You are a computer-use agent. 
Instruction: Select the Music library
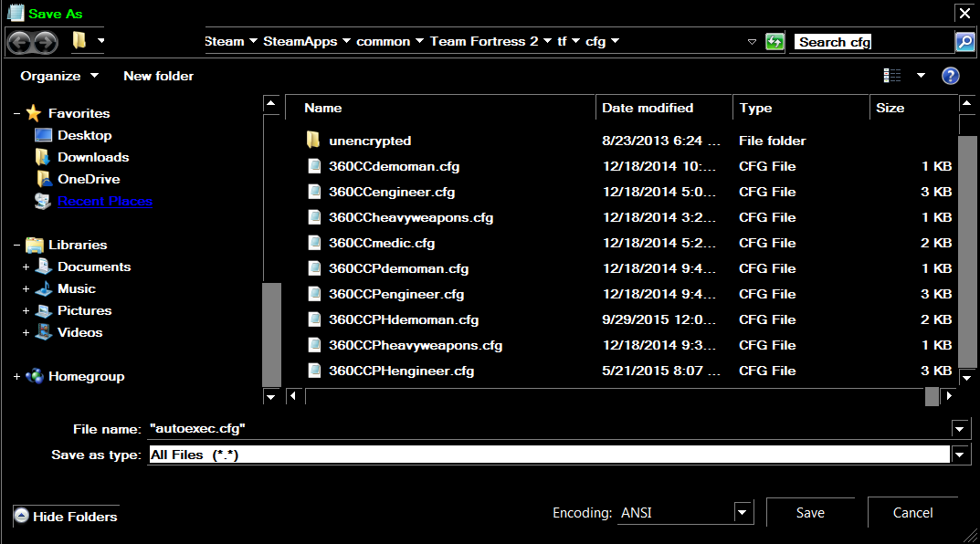[x=76, y=288]
